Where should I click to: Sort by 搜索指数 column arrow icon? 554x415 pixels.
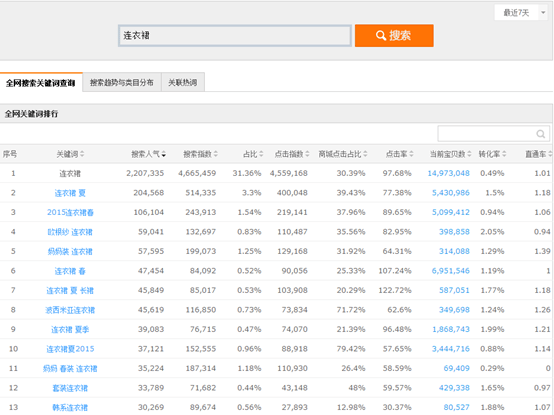216,154
